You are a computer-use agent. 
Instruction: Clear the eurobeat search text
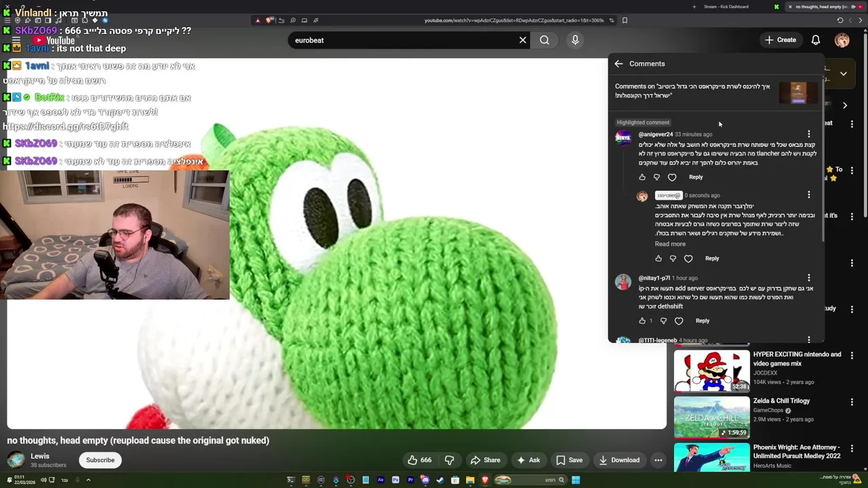[523, 40]
